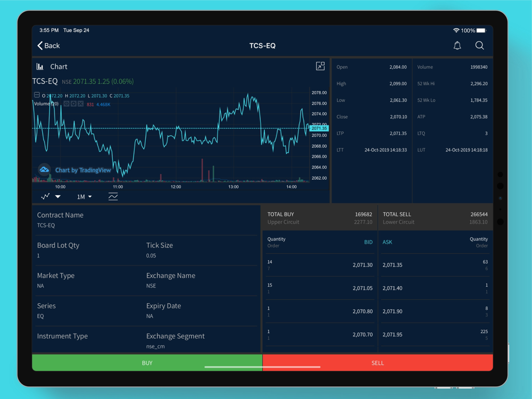The image size is (532, 399).
Task: Open the Chart by TradingView link
Action: 83,170
